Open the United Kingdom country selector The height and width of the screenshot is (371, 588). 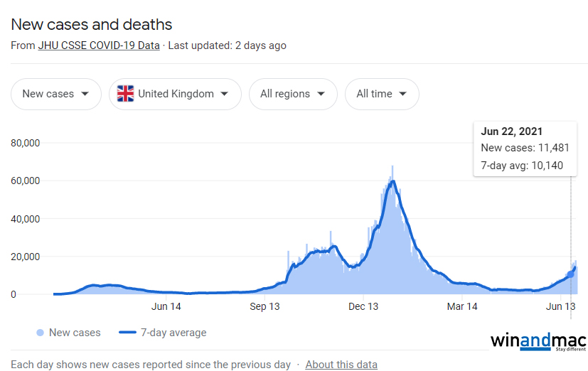[x=175, y=94]
